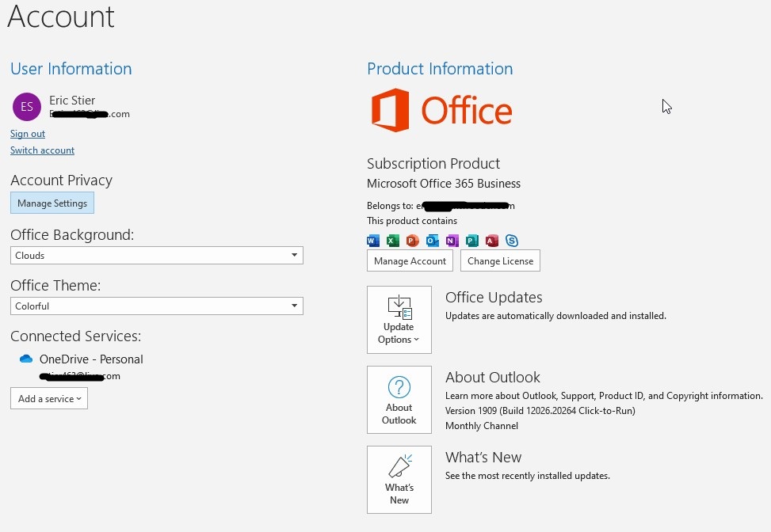Viewport: 771px width, 532px height.
Task: Click the PowerPoint app icon
Action: point(413,241)
